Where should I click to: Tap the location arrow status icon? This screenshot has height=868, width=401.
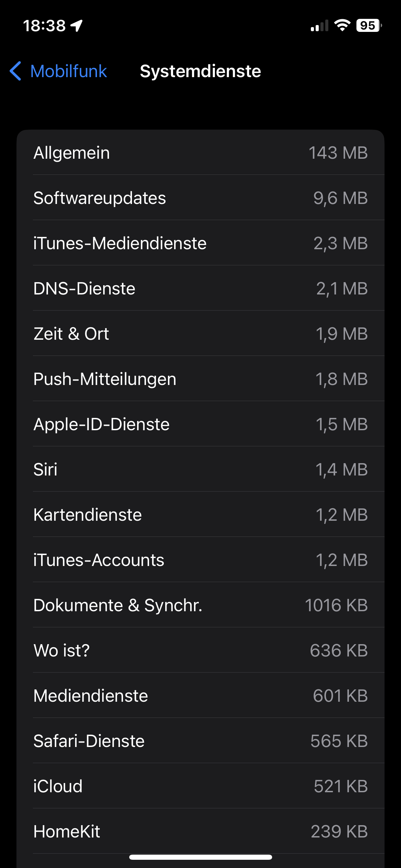(x=77, y=25)
